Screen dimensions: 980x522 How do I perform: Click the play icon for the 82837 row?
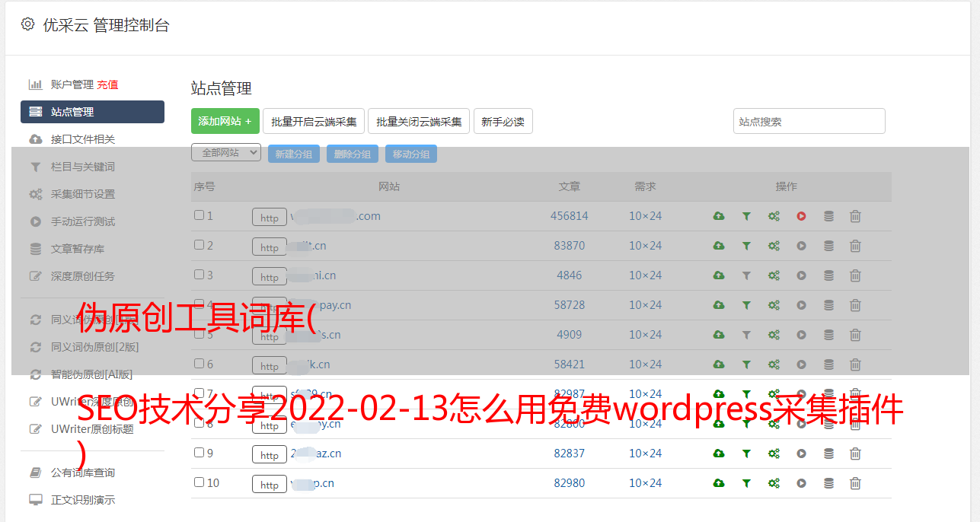click(x=801, y=454)
